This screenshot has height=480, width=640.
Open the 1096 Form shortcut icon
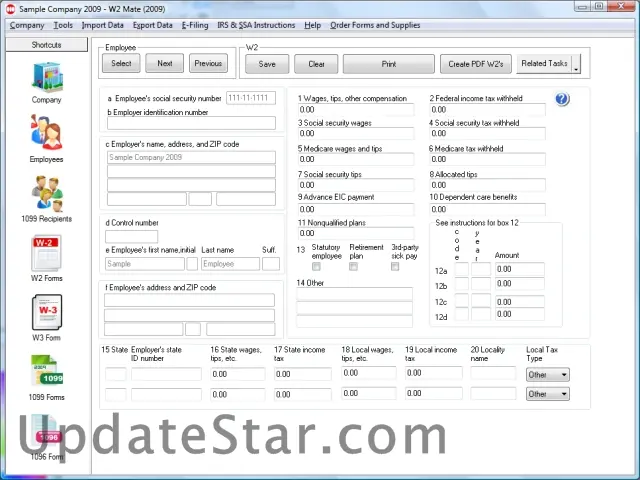(47, 431)
